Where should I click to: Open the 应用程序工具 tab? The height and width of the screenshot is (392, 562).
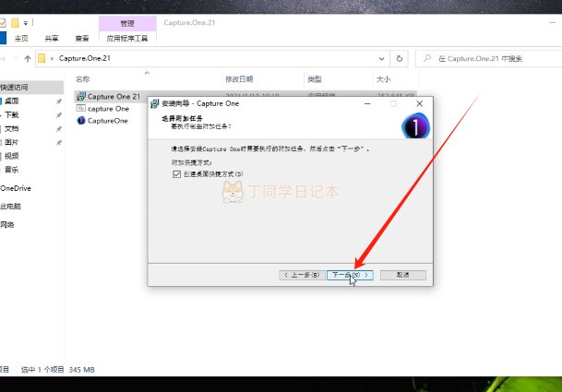tap(126, 39)
